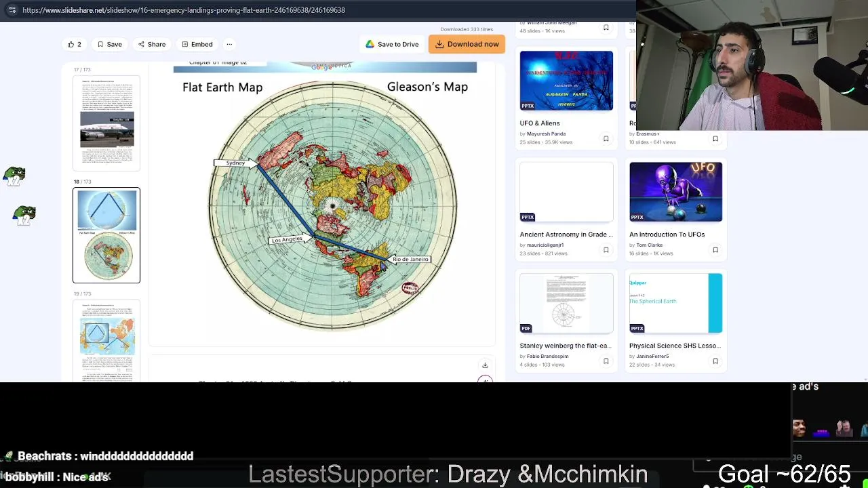Click the orange Download now button

tap(467, 44)
